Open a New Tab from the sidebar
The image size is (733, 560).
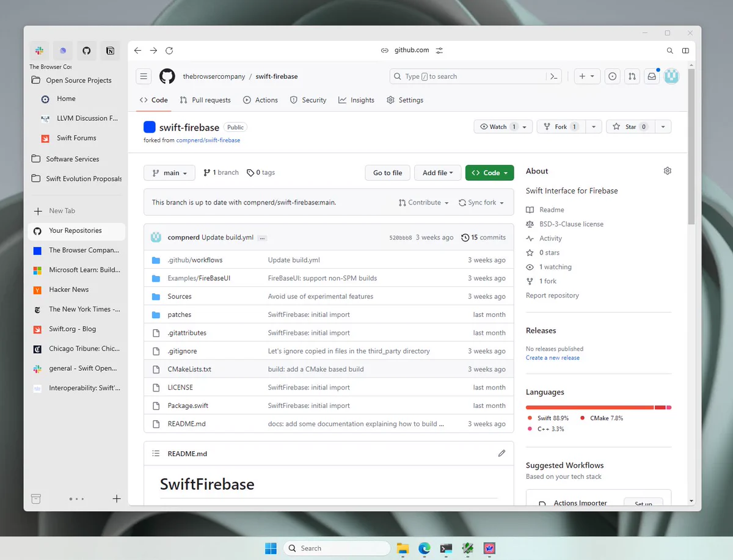tap(76, 211)
